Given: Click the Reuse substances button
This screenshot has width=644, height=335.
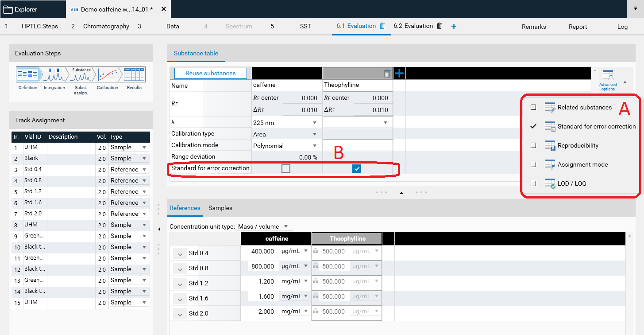Looking at the screenshot, I should 210,73.
